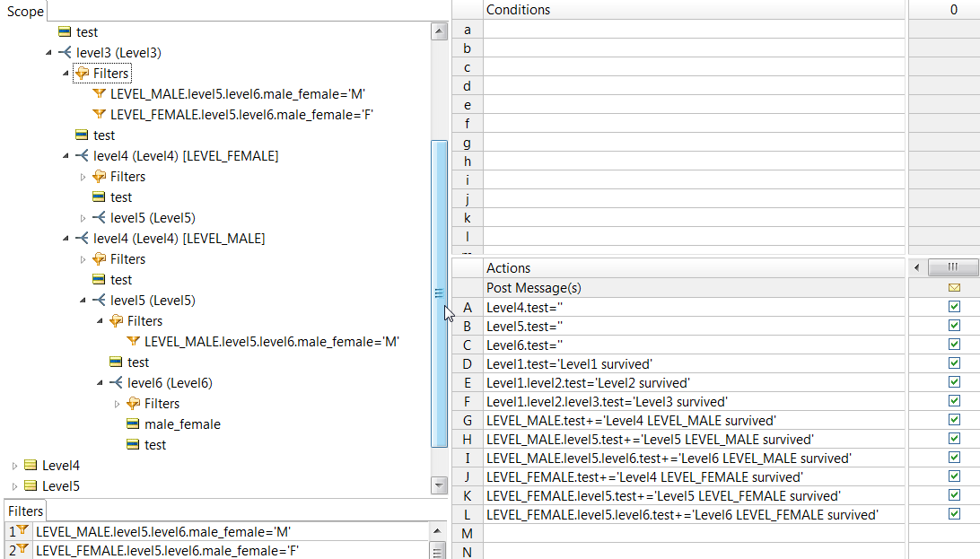Click the Level4 table icon in the tree
The width and height of the screenshot is (980, 559).
tap(31, 466)
